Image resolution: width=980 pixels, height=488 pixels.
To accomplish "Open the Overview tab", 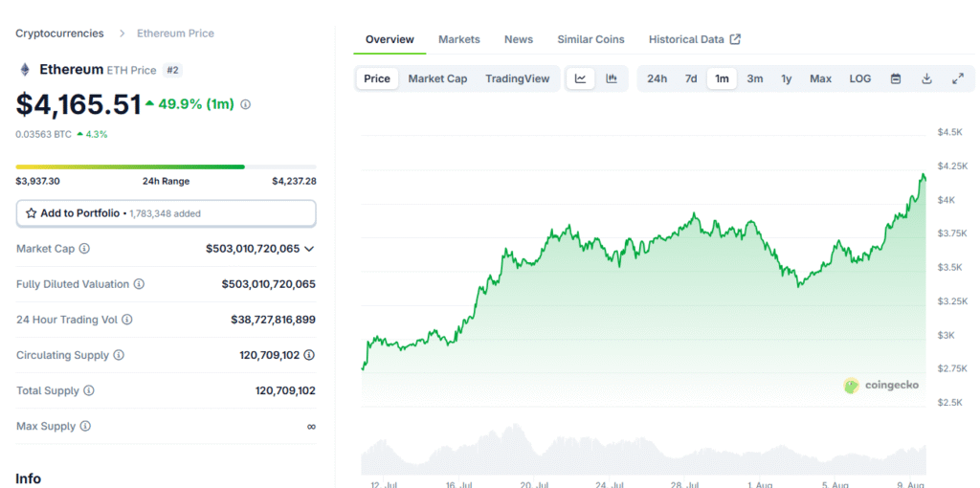I will click(390, 39).
